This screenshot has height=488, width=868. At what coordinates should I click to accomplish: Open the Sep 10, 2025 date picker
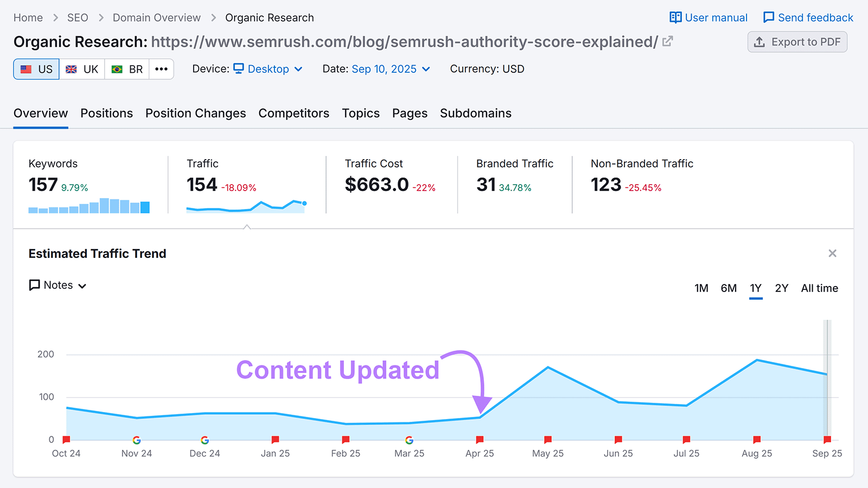pyautogui.click(x=391, y=69)
